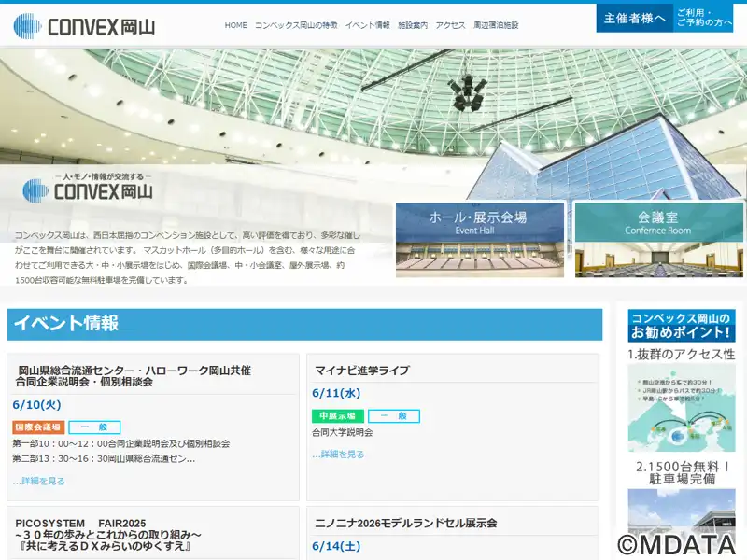Click the CONVEX岡山 logo in header
Screen dimensions: 747x560
[84, 26]
